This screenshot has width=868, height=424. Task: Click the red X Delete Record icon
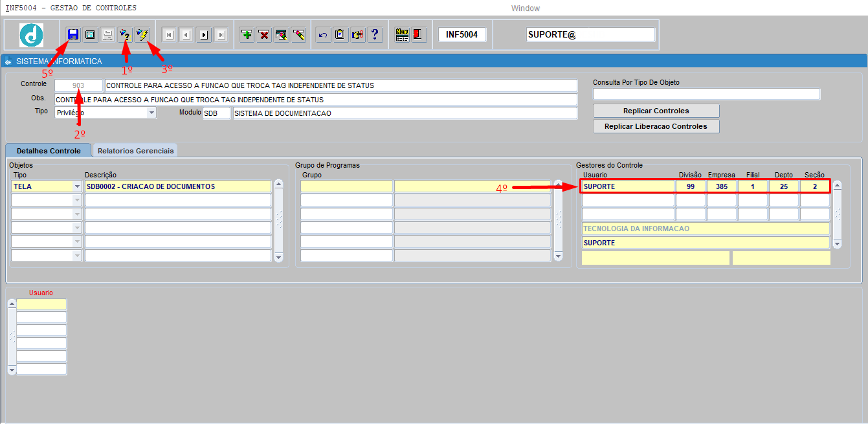[x=264, y=34]
